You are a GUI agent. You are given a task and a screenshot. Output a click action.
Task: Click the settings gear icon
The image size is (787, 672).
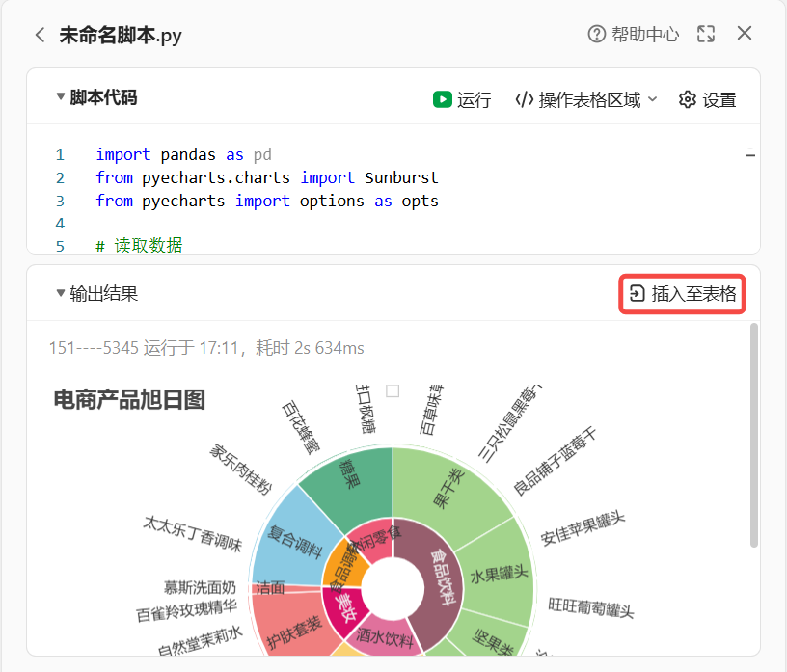[x=687, y=99]
